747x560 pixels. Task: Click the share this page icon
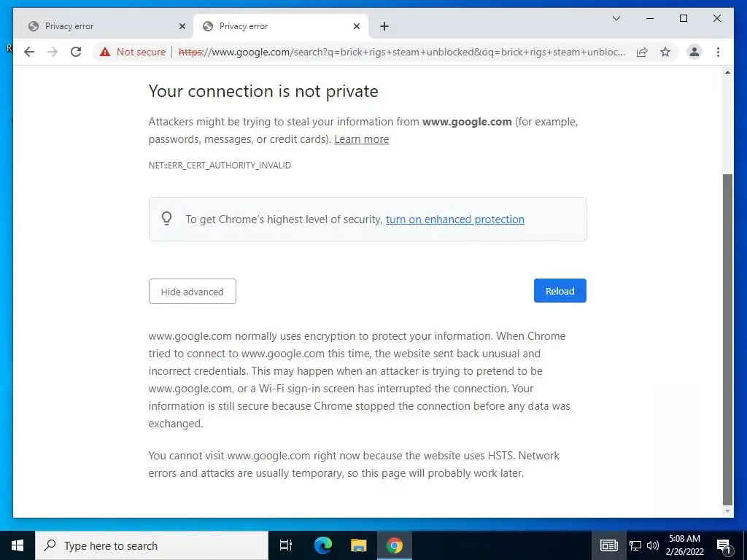642,52
